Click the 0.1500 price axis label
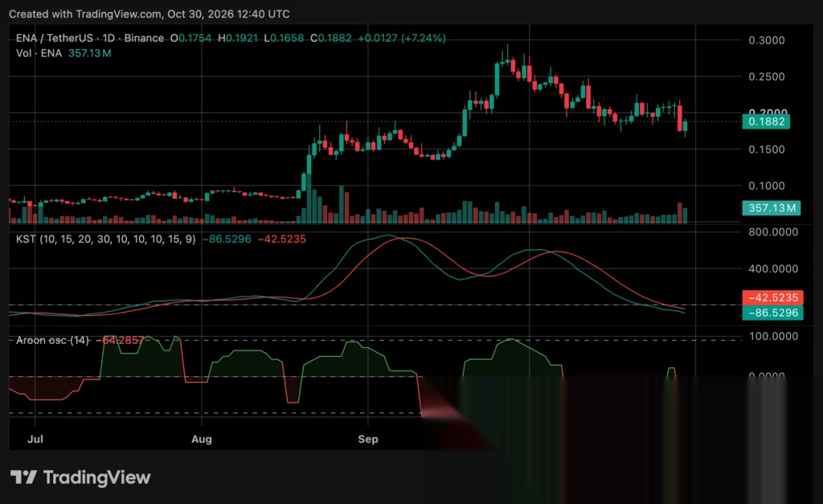This screenshot has width=823, height=504. 766,150
